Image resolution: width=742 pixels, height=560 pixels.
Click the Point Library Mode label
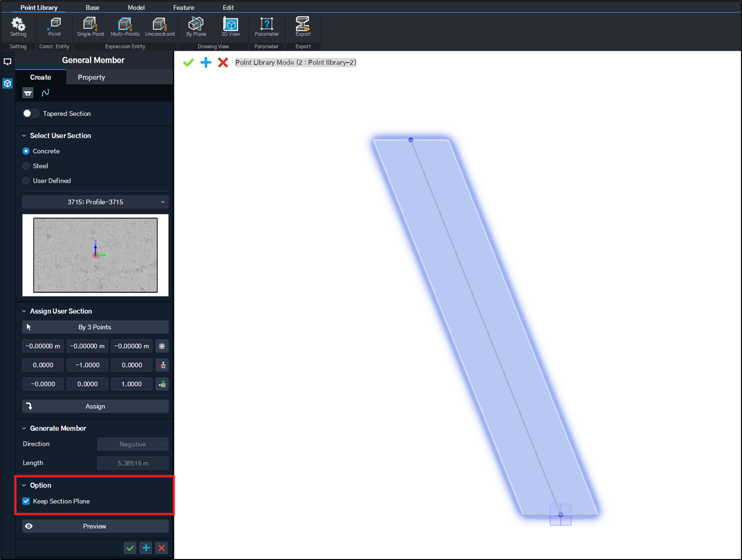(296, 62)
